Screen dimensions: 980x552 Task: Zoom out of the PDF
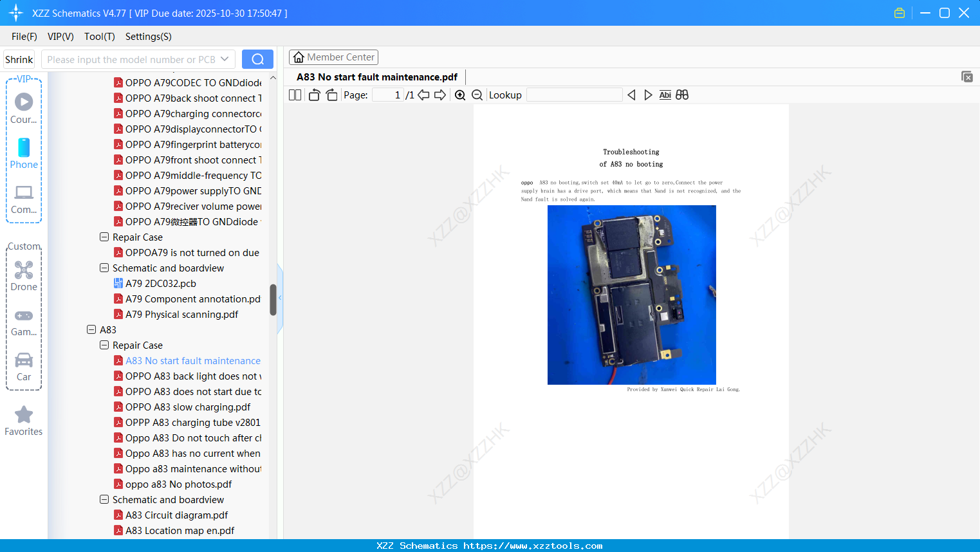pos(477,95)
